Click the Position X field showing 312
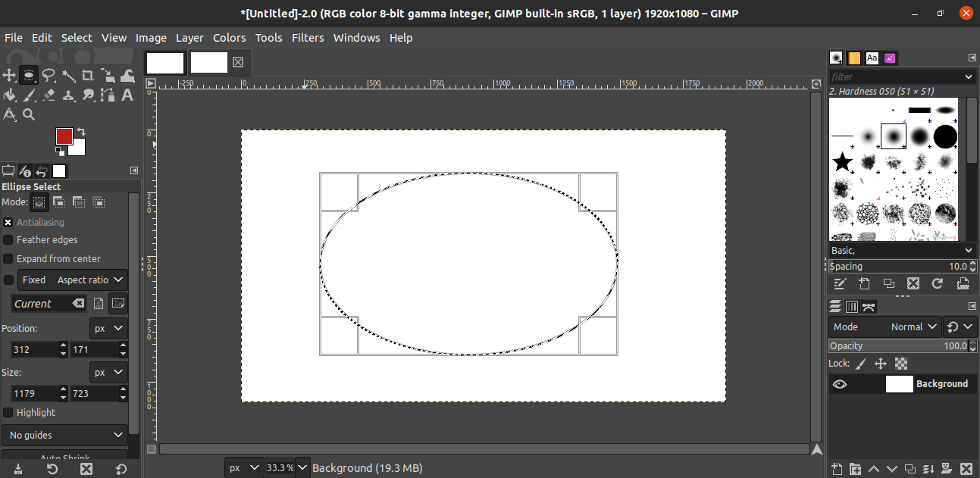Image resolution: width=980 pixels, height=478 pixels. tap(34, 349)
